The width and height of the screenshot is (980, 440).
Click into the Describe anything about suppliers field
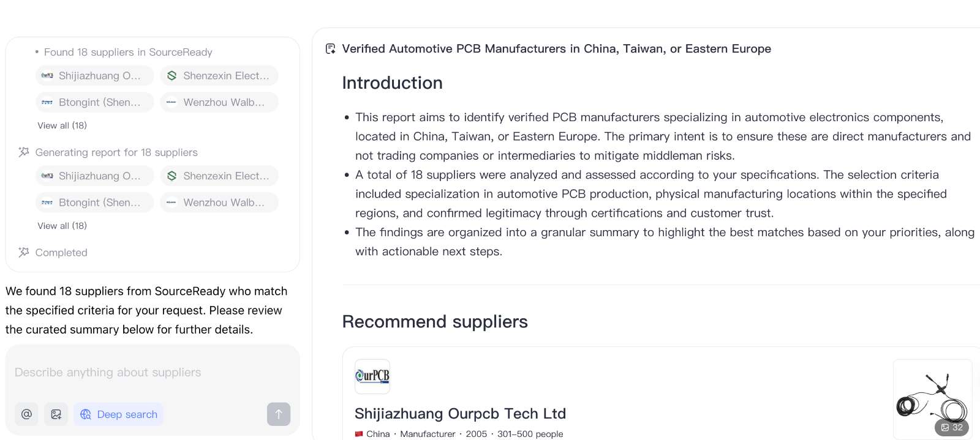pyautogui.click(x=152, y=373)
